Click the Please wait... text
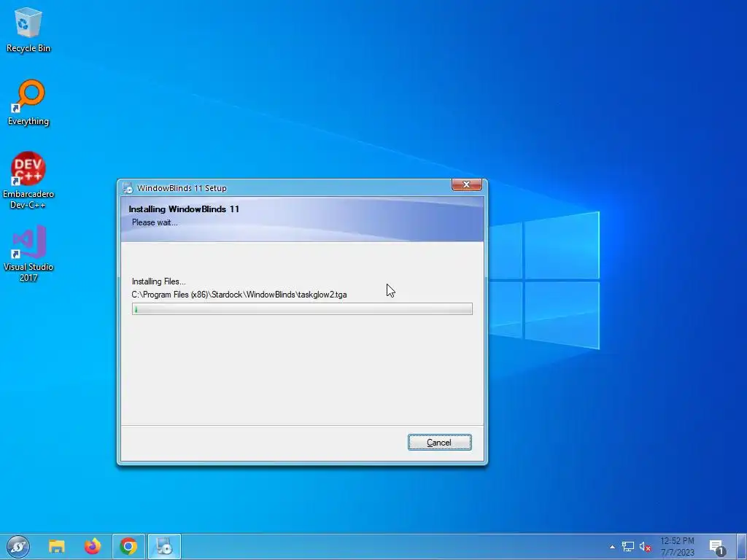 click(x=155, y=222)
